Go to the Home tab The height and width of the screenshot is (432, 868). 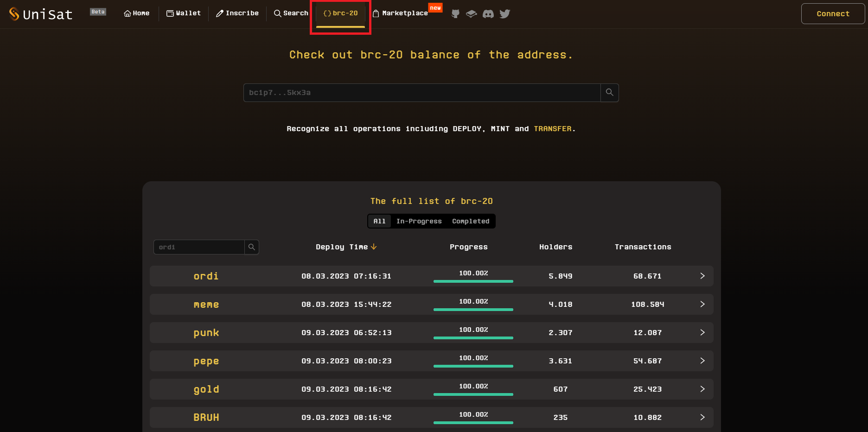[137, 13]
